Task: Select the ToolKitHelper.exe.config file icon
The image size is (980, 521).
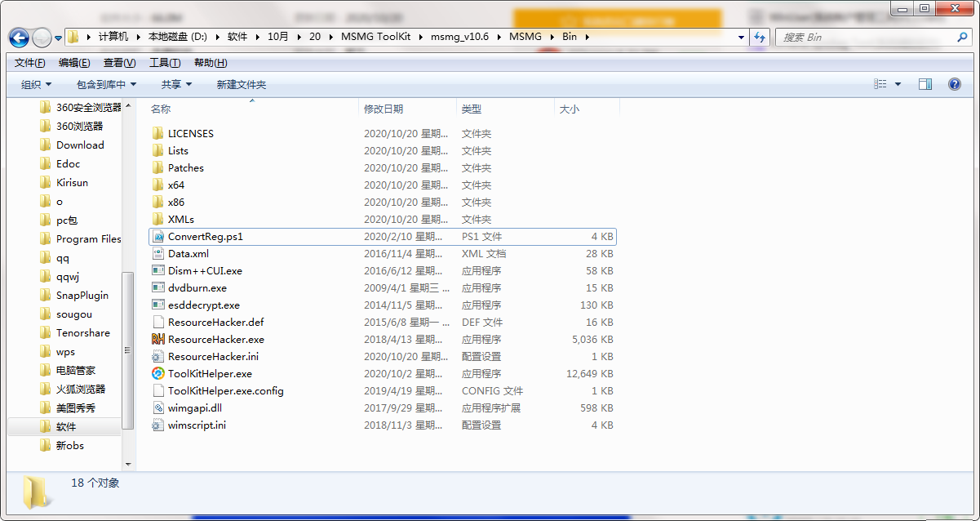Action: (158, 390)
